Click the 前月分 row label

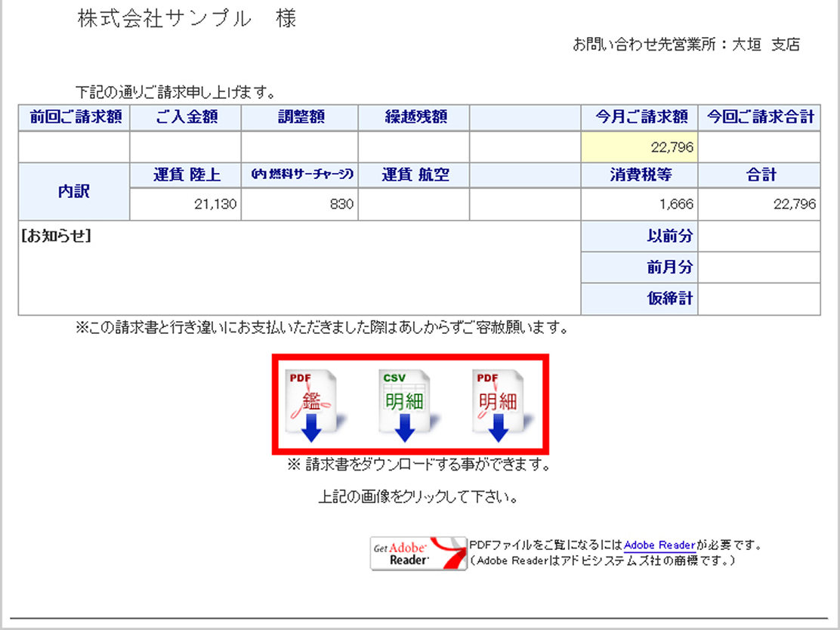639,267
